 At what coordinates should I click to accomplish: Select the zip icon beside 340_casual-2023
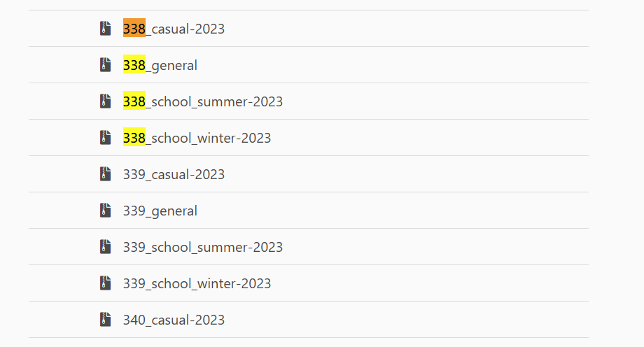(x=105, y=320)
